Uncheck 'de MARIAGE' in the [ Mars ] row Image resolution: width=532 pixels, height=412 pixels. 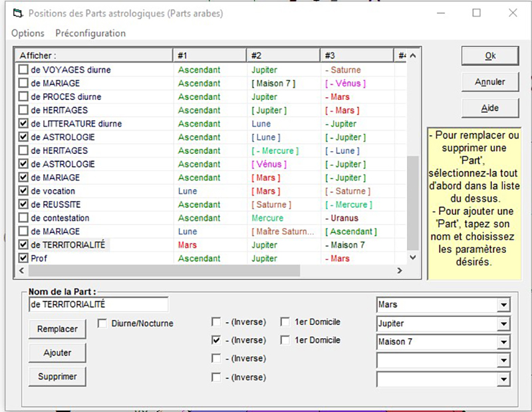coord(23,177)
